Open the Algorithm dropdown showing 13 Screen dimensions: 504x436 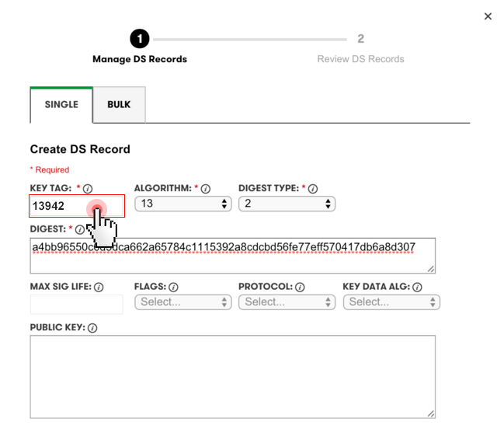(x=183, y=204)
